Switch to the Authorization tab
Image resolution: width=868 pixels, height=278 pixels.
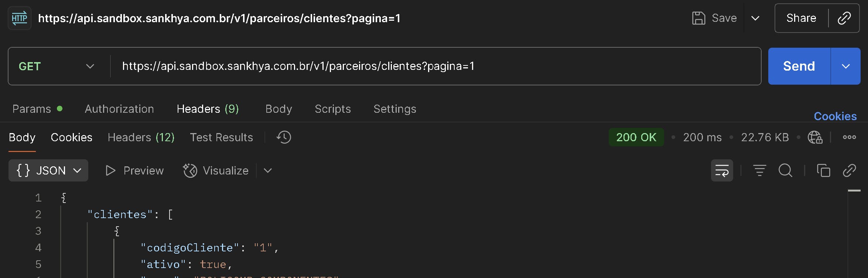(119, 109)
